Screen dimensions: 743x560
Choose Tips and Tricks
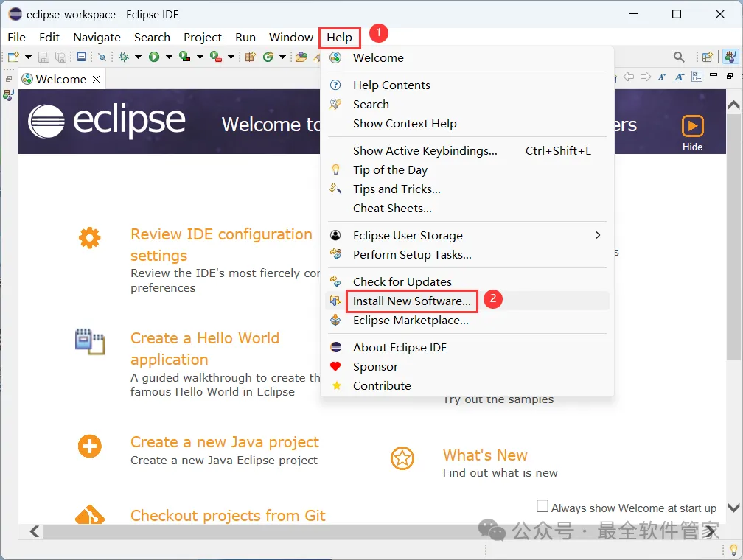pyautogui.click(x=467, y=189)
